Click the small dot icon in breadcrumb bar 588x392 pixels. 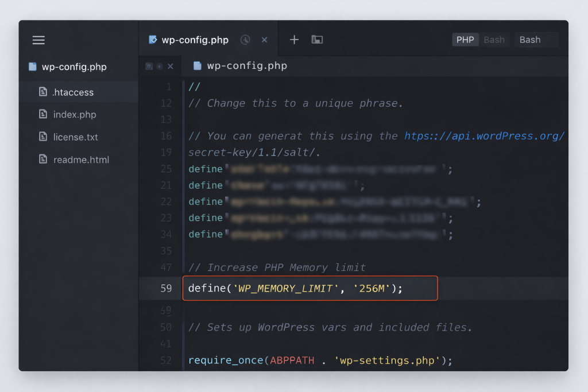coord(160,67)
